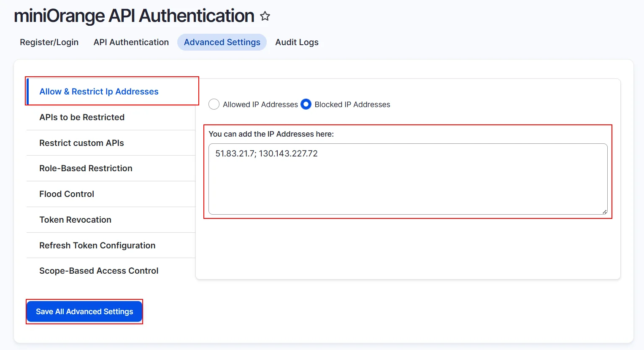Image resolution: width=644 pixels, height=350 pixels.
Task: Click the star icon to favorite the page
Action: pyautogui.click(x=265, y=16)
